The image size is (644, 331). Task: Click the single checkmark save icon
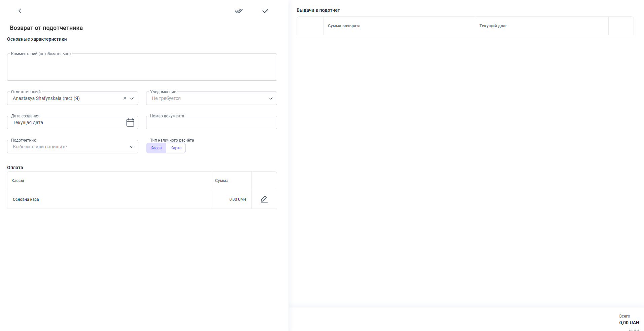tap(265, 11)
